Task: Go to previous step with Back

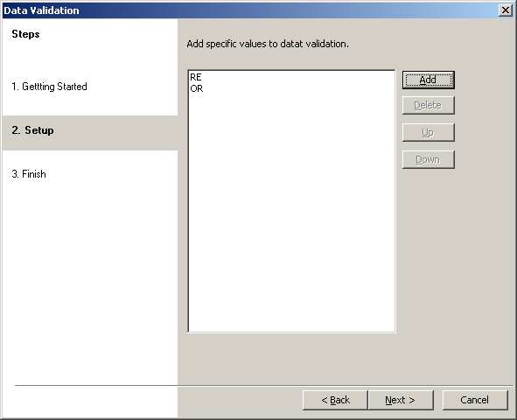Action: 335,400
